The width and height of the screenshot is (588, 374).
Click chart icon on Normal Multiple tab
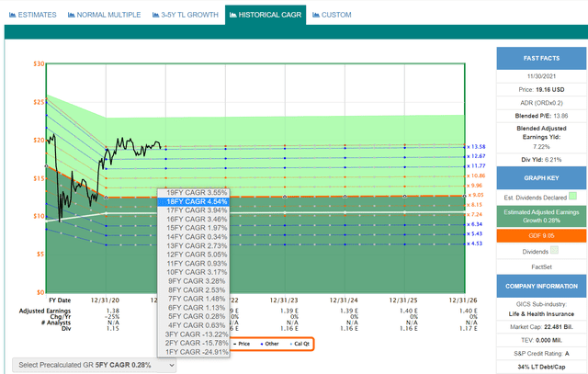click(72, 15)
